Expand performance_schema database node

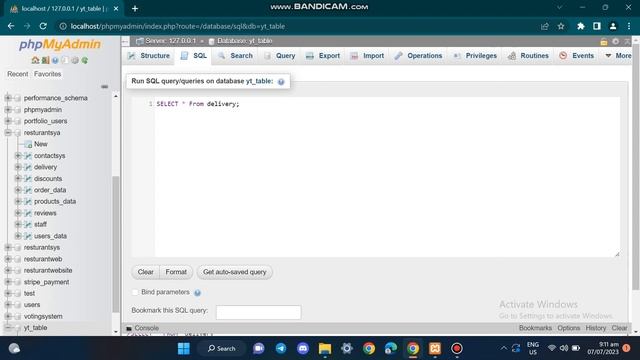click(8, 98)
